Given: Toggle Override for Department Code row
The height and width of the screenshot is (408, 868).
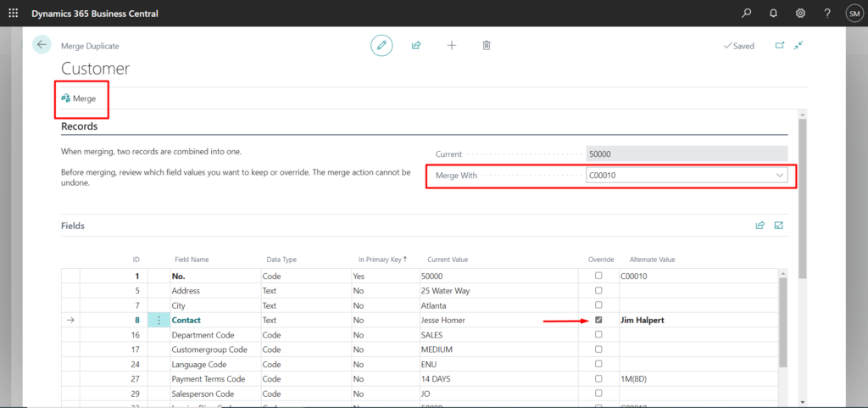Looking at the screenshot, I should click(598, 334).
